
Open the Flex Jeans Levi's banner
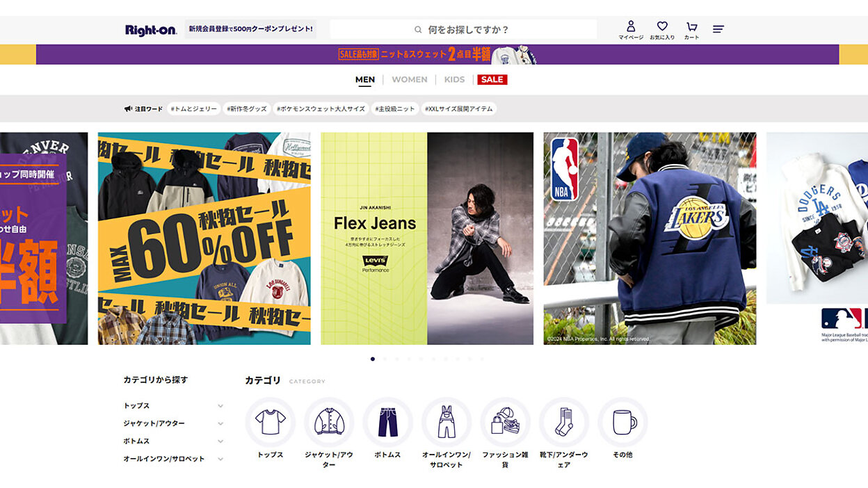tap(427, 238)
